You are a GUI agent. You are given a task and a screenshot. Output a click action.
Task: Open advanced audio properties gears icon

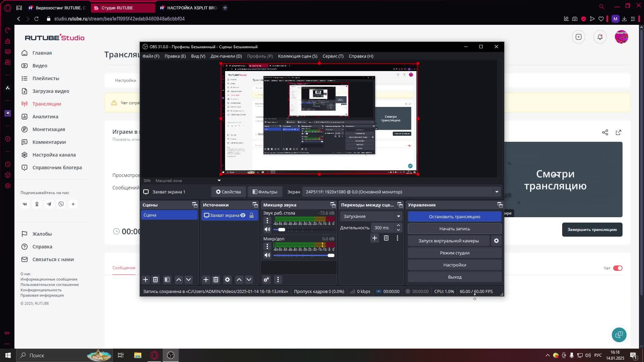pyautogui.click(x=266, y=280)
